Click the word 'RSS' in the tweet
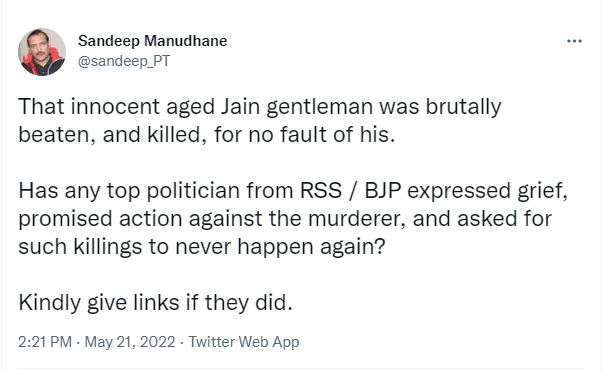 click(x=321, y=190)
